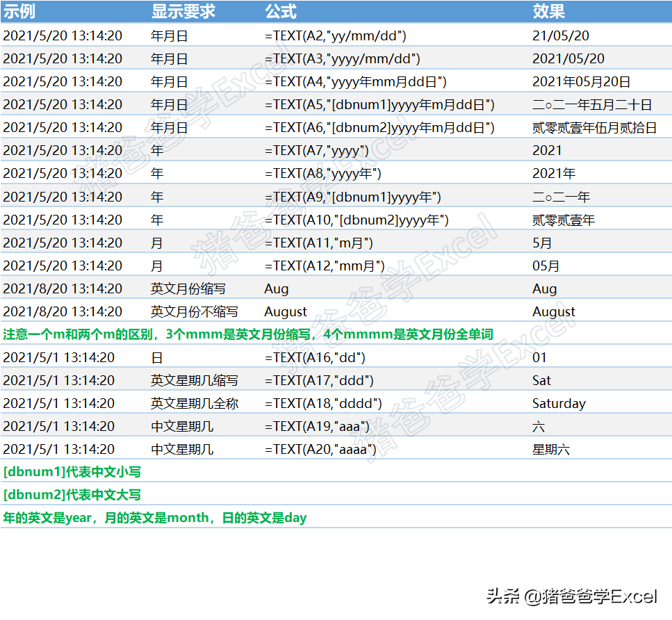Select the 月 requirement cell in the A11 row
Screen dimensions: 672x620
point(157,243)
